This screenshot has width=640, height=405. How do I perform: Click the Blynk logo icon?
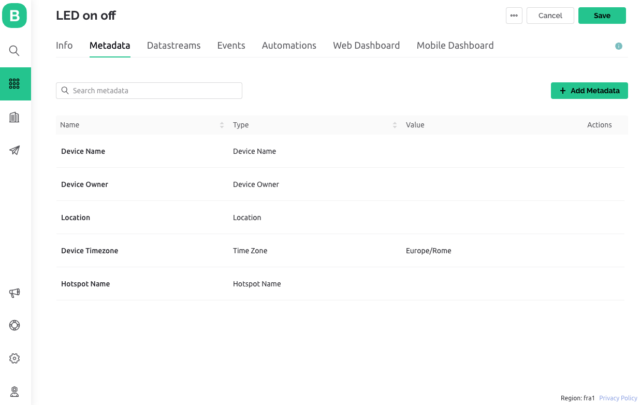[x=15, y=17]
